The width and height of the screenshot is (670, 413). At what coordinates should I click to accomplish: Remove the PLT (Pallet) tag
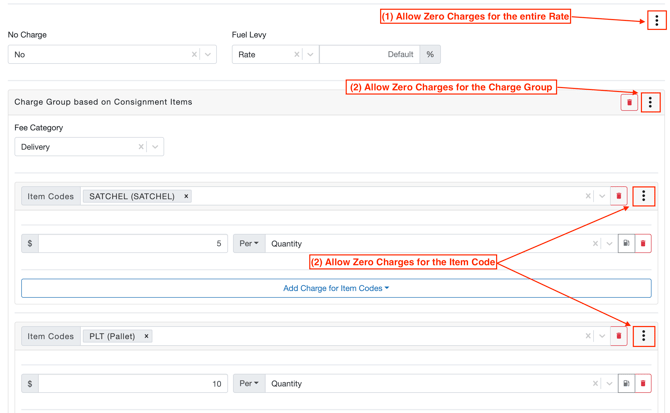coord(146,336)
